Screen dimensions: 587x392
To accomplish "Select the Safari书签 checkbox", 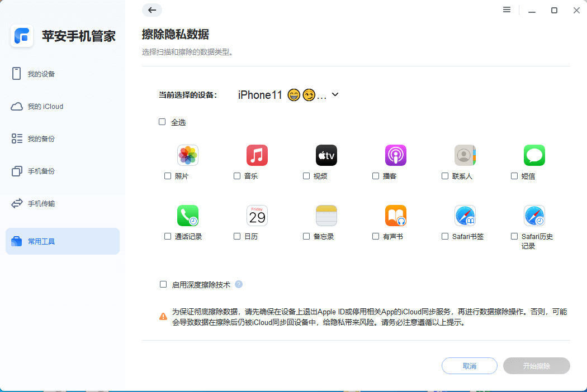I will point(445,236).
